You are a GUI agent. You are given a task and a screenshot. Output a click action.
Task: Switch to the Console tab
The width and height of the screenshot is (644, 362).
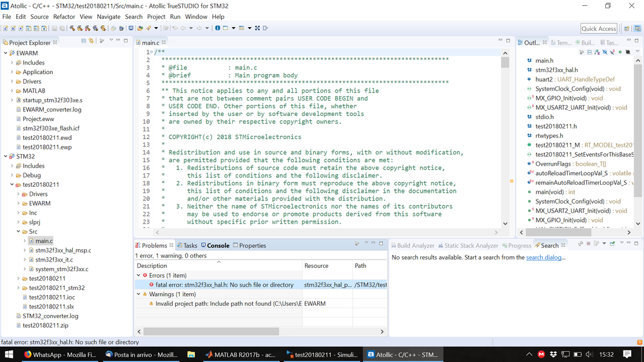[x=215, y=245]
